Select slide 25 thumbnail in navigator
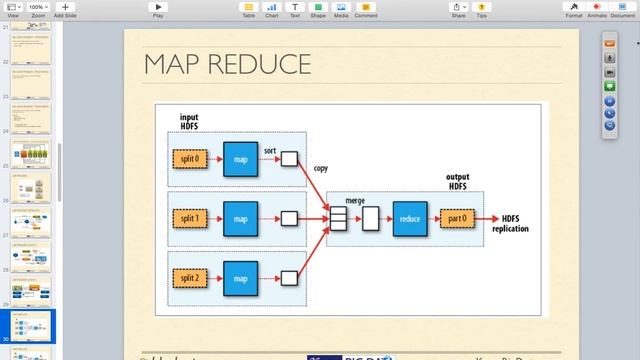Viewport: 640px width, 360px height. (x=31, y=153)
